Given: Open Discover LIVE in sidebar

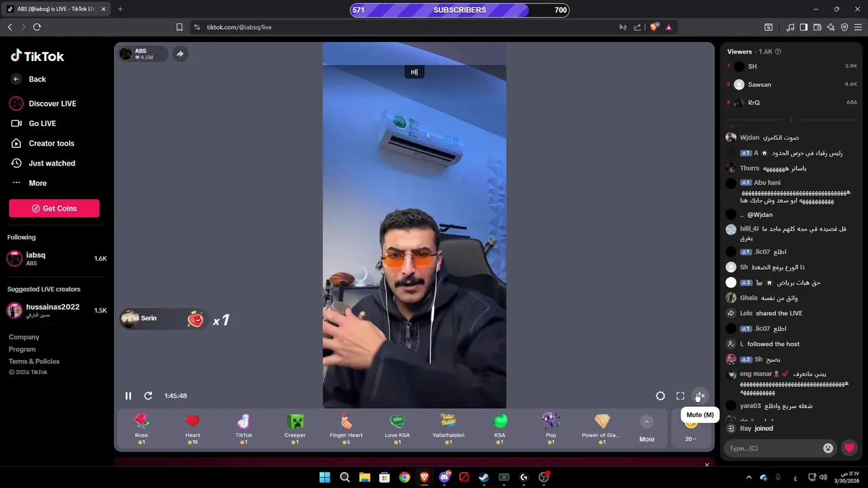Looking at the screenshot, I should (x=43, y=104).
